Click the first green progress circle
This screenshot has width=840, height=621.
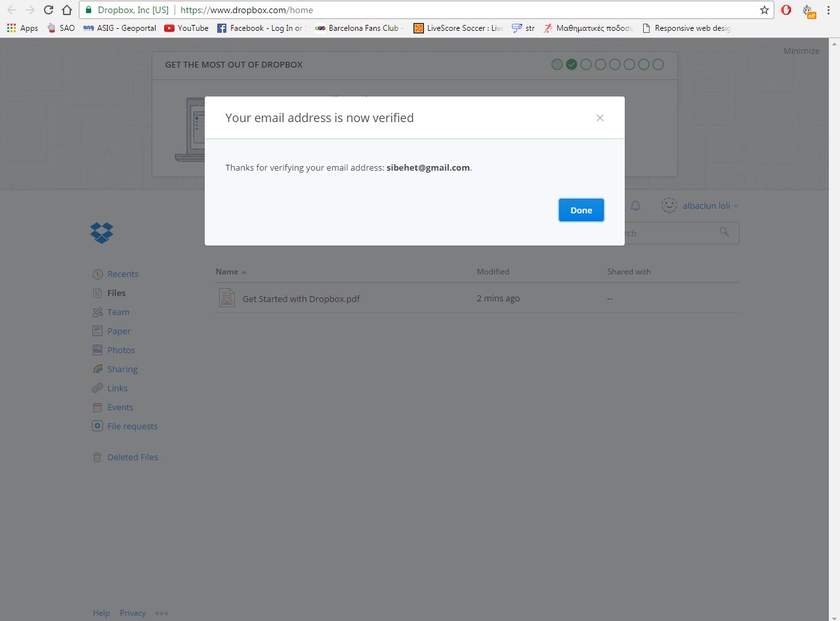tap(557, 64)
